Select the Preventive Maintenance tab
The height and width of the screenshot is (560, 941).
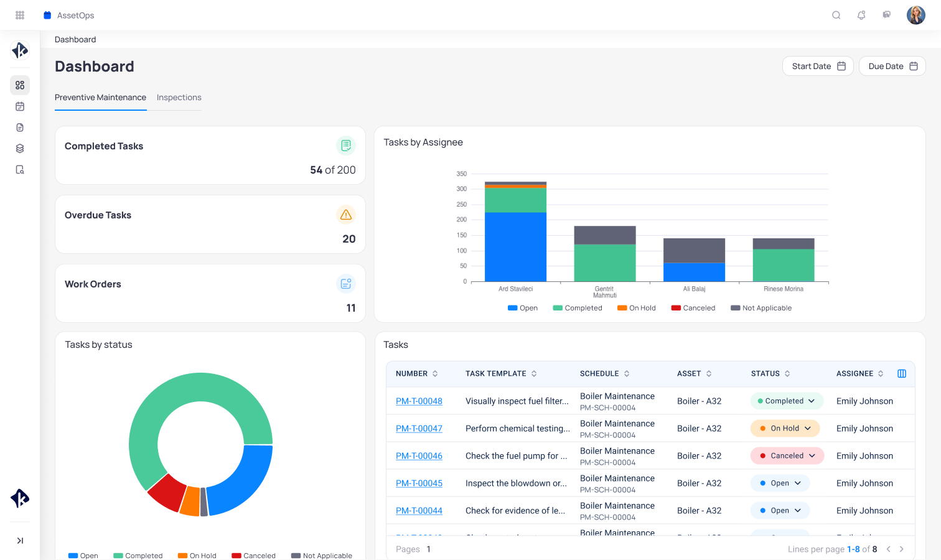point(100,98)
